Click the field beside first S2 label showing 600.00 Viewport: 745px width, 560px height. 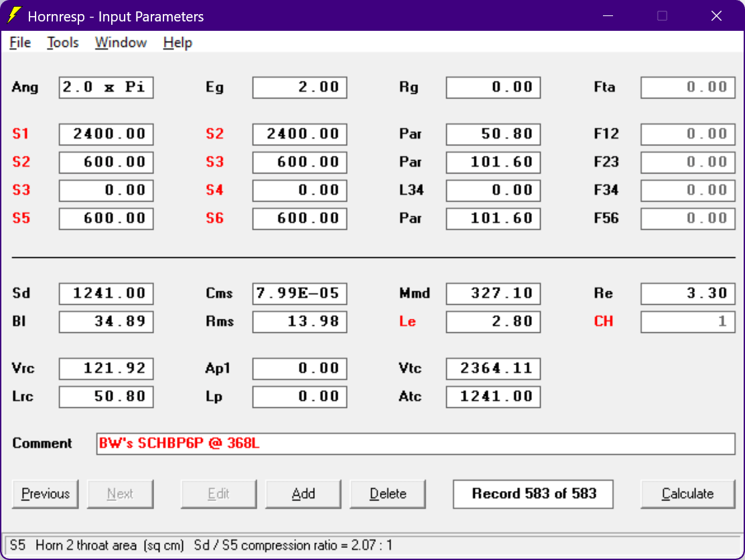point(106,162)
